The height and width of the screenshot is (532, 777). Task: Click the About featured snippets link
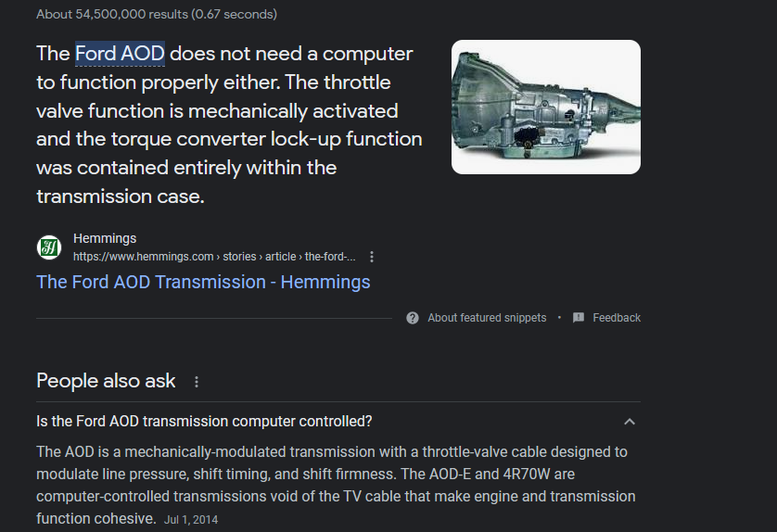click(487, 318)
